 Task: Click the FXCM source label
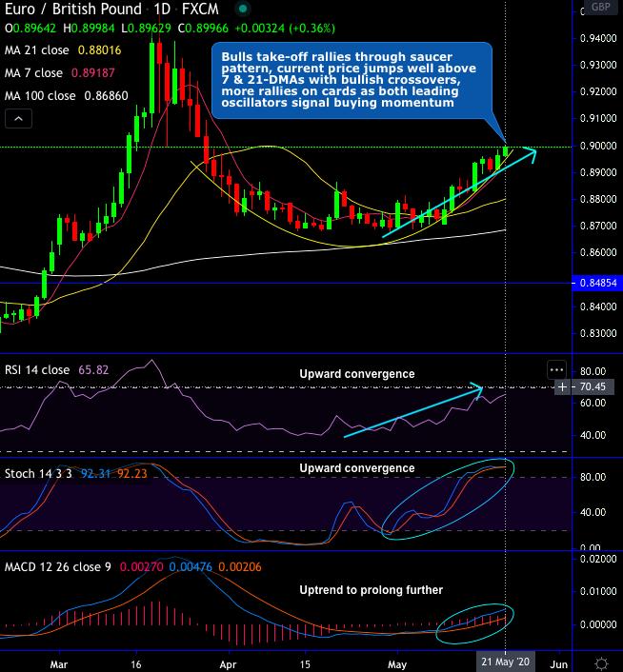[x=200, y=9]
